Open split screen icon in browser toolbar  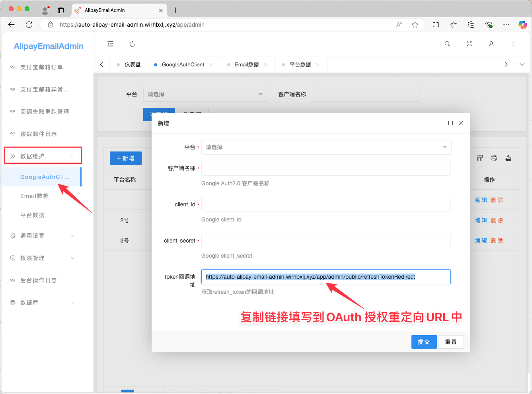(436, 25)
